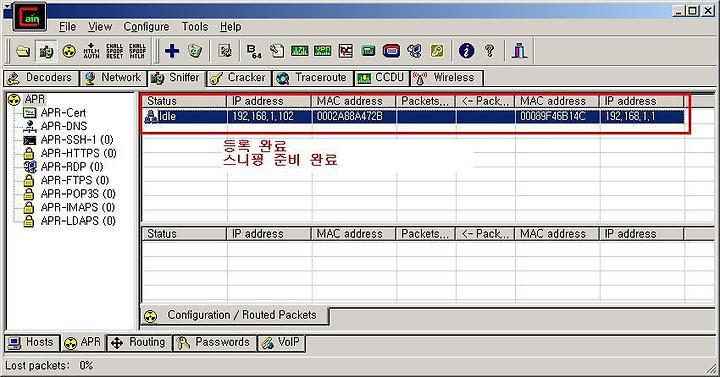Image resolution: width=720 pixels, height=377 pixels.
Task: Select the Sniffer tab
Action: coord(176,78)
